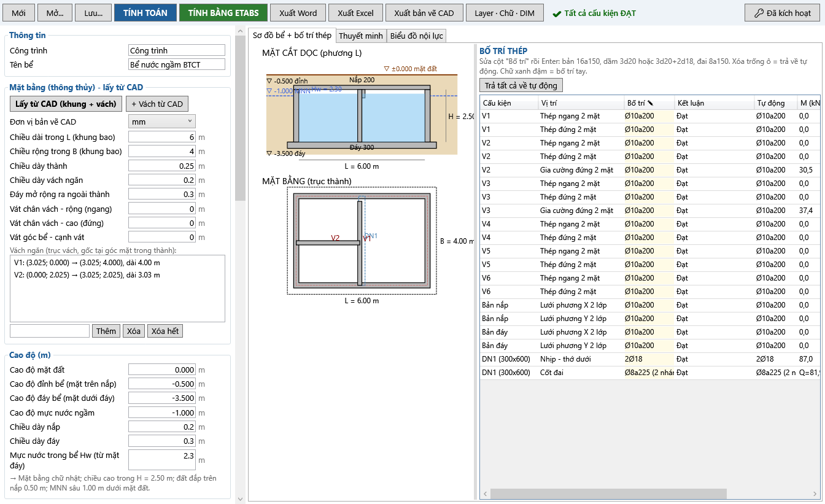Click Trả tất cả về tự động
Viewport: 825px width, 504px height.
click(521, 85)
